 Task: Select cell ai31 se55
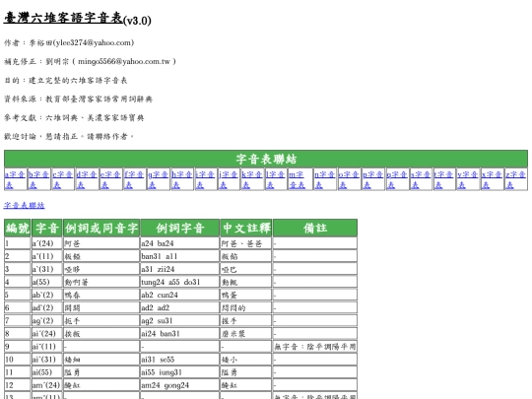[180, 360]
